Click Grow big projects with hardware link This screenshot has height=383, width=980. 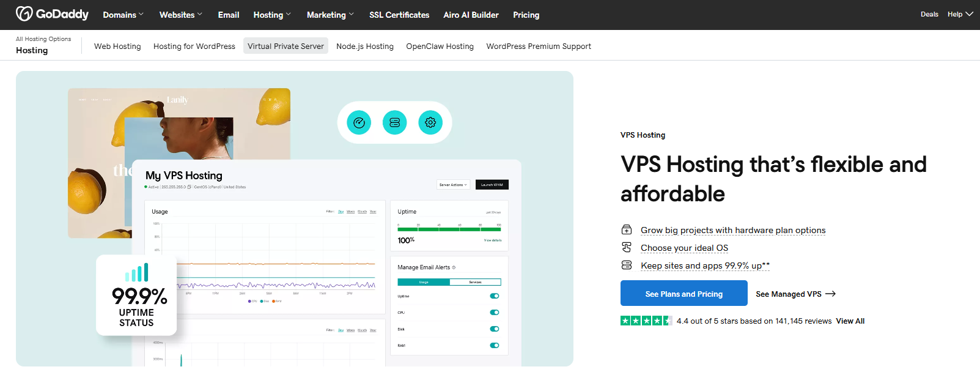(x=733, y=230)
